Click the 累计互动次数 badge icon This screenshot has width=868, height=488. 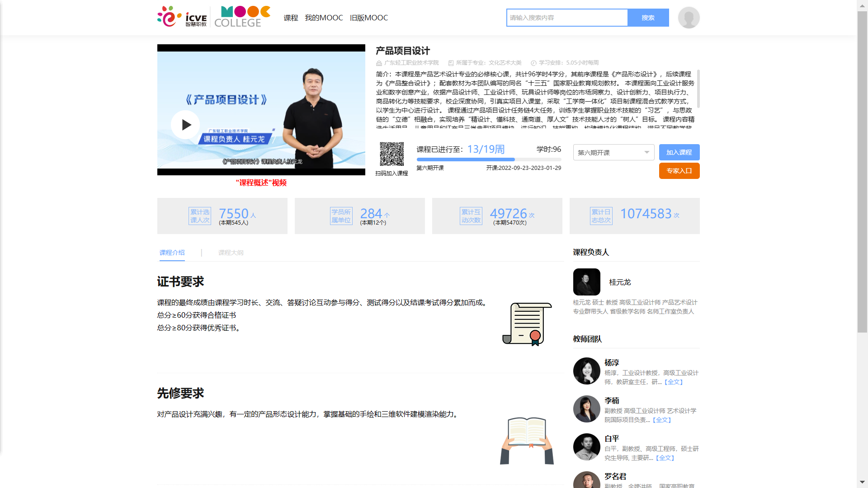pos(471,216)
